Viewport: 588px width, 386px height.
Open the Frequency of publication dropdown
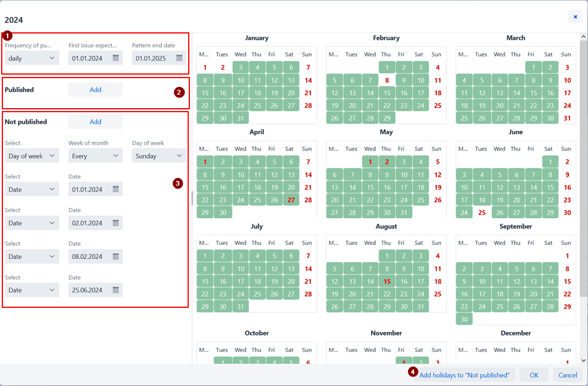(x=32, y=59)
